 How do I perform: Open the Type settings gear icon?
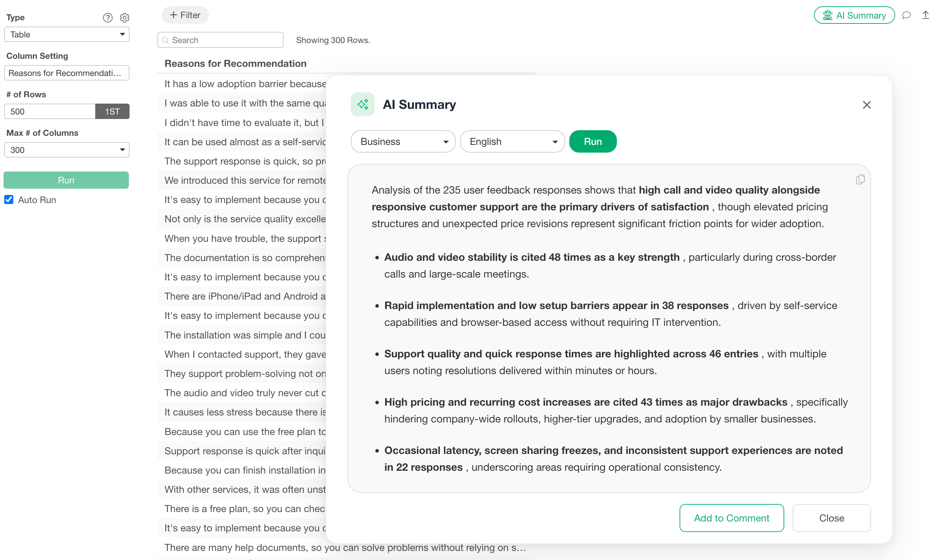tap(125, 17)
